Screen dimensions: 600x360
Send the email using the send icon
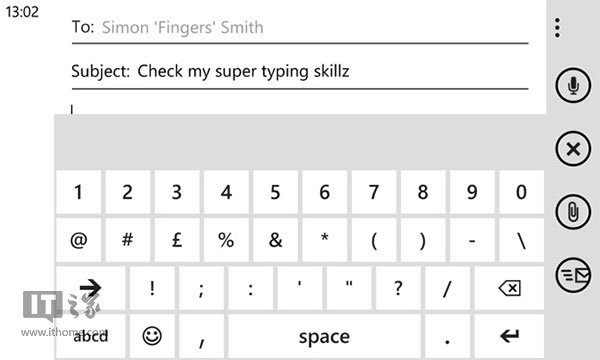(x=573, y=275)
